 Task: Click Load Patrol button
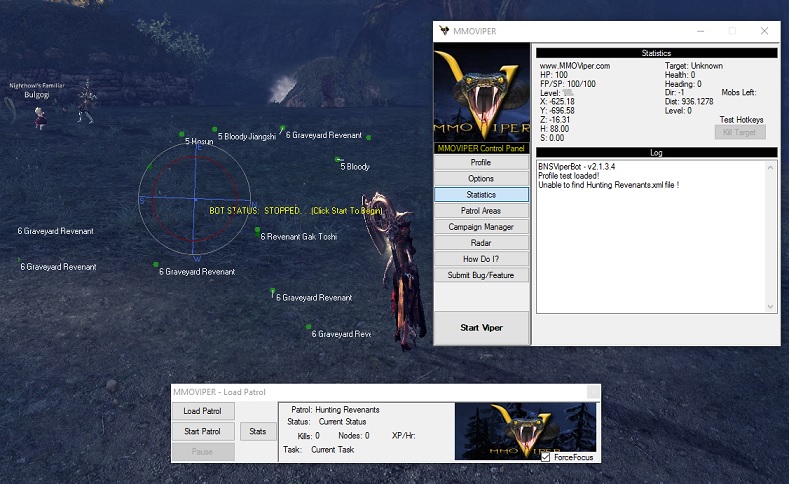click(202, 411)
